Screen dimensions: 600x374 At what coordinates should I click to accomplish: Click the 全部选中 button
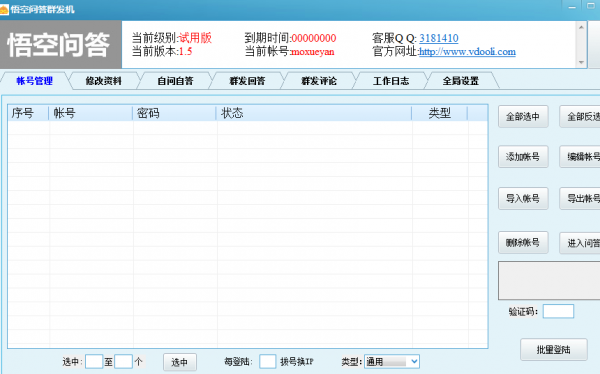pyautogui.click(x=523, y=116)
